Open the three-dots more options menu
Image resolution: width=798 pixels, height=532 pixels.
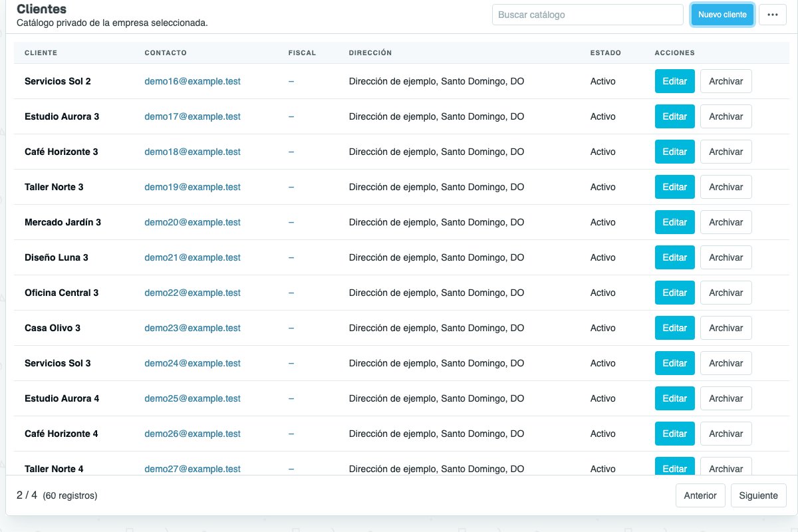(x=773, y=15)
